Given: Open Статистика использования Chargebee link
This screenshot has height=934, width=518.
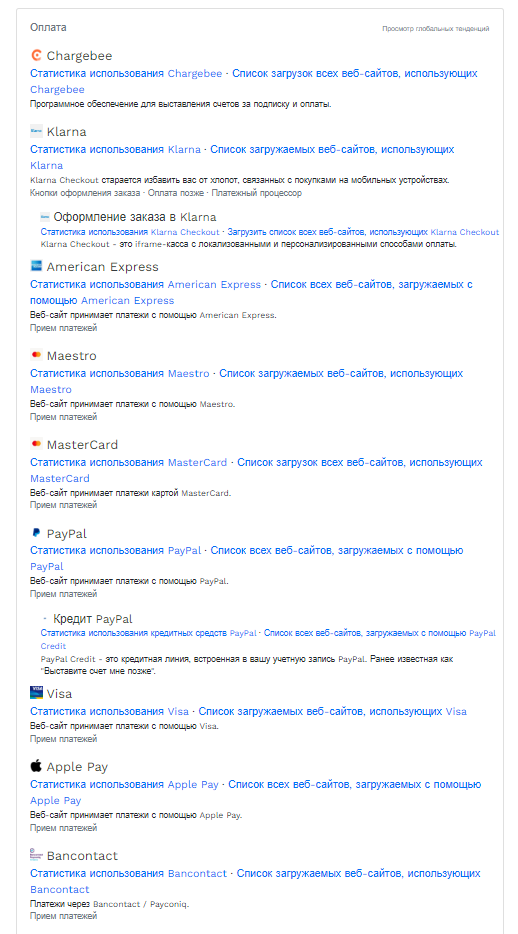Looking at the screenshot, I should (126, 74).
